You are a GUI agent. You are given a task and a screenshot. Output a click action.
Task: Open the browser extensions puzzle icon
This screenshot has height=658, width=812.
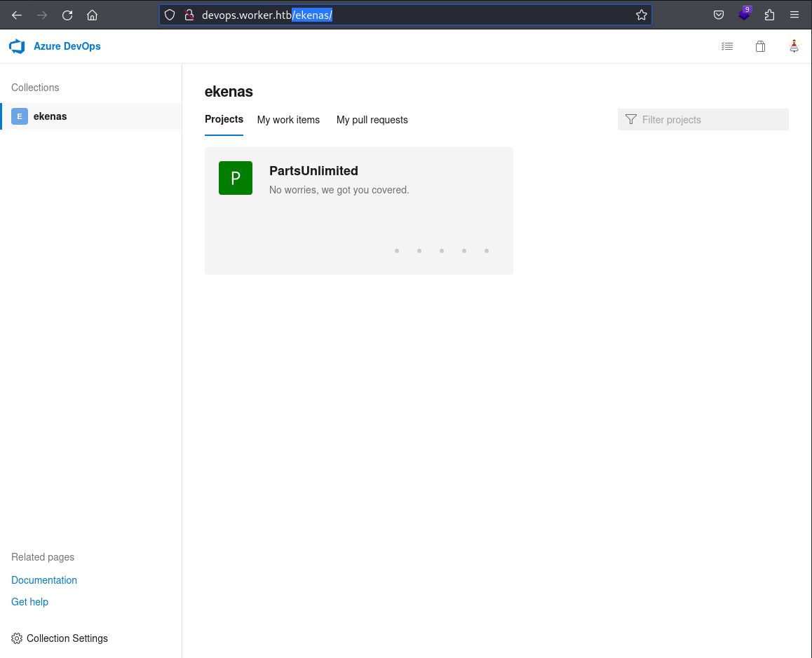click(769, 15)
